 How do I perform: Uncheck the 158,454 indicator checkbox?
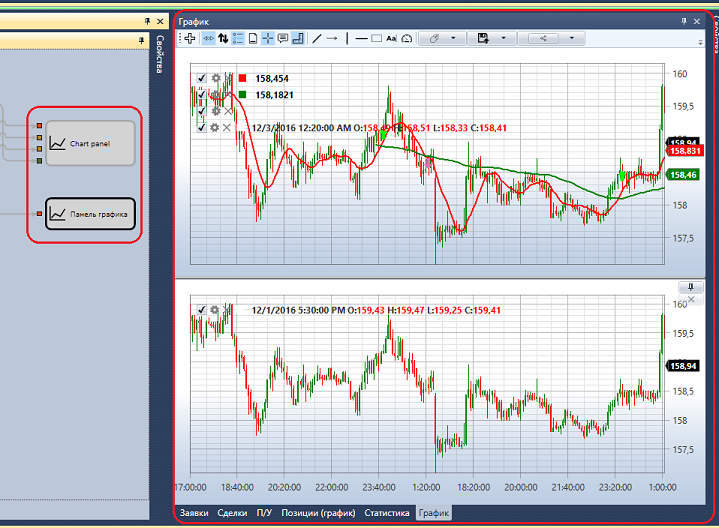[201, 78]
